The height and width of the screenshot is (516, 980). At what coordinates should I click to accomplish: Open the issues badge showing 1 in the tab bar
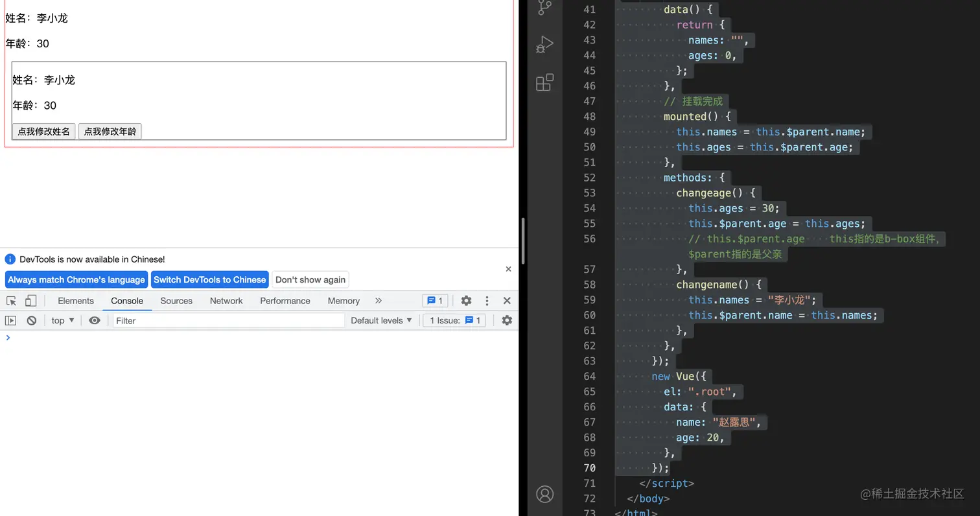coord(435,301)
